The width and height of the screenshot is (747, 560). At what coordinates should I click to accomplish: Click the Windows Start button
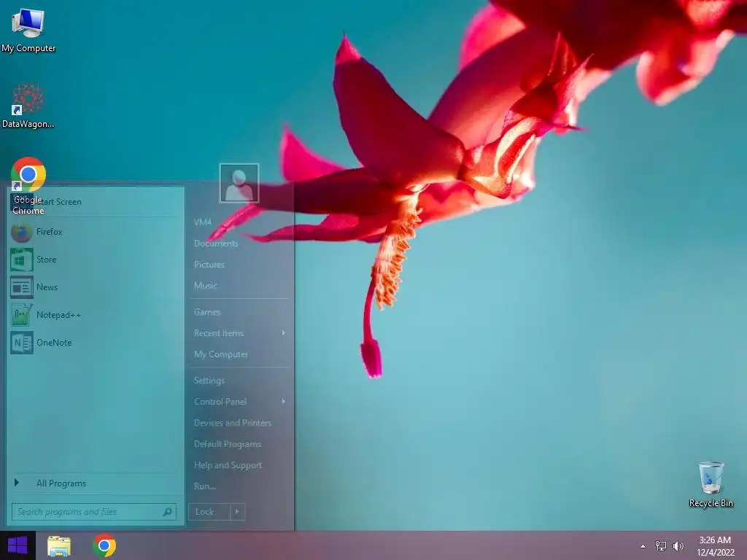(18, 545)
